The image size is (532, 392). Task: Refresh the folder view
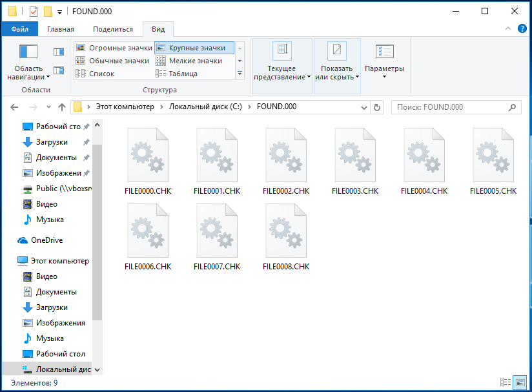377,108
